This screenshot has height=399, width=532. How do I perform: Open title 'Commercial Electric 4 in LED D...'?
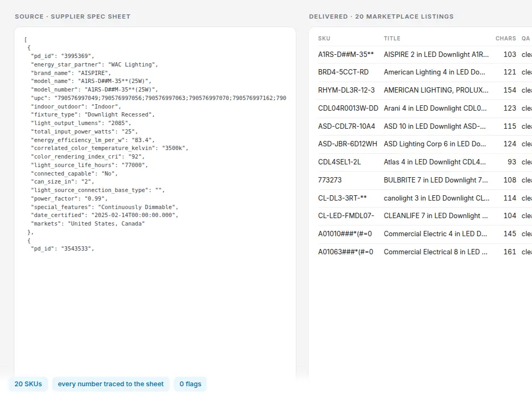click(435, 234)
